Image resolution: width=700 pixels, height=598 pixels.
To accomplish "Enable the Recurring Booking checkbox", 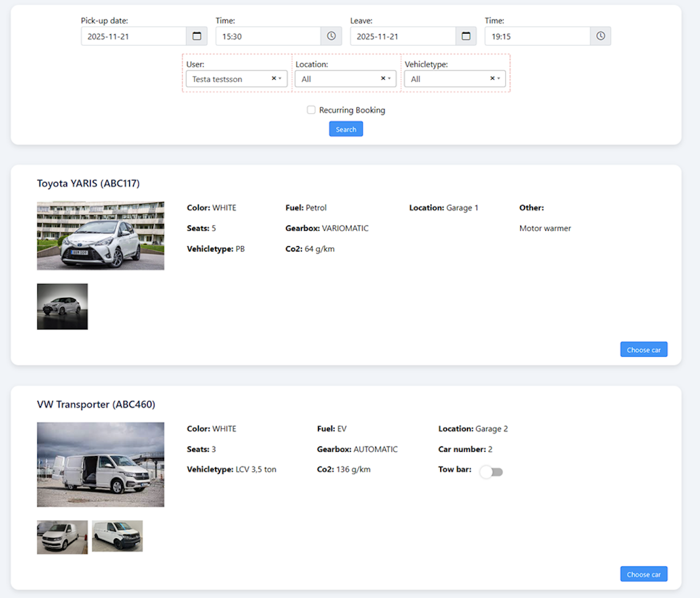I will click(311, 109).
